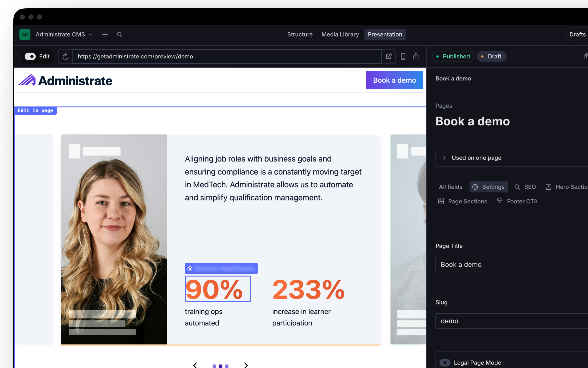Open the Page Sections field group
Screen dimensions: 588x368
click(x=463, y=201)
